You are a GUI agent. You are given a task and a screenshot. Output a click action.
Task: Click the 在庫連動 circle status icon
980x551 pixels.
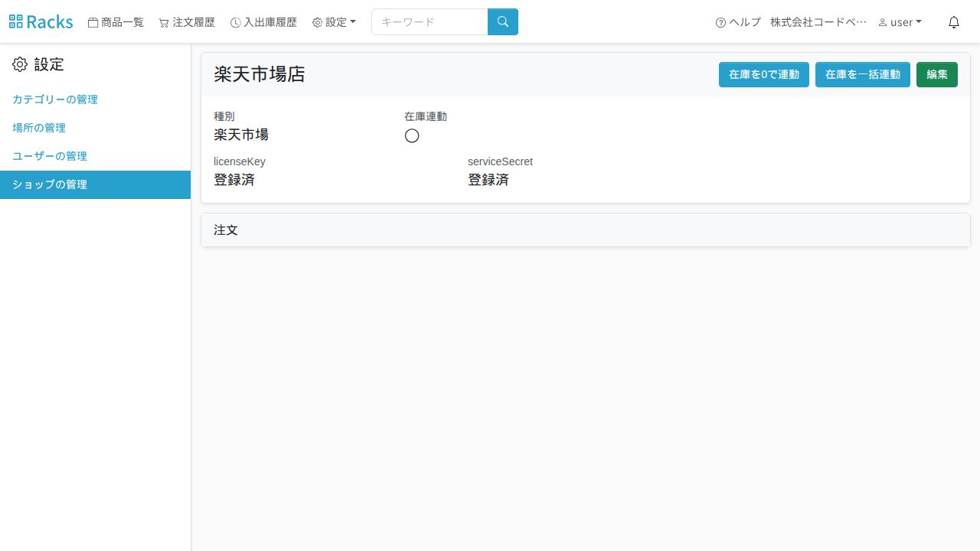pos(412,135)
